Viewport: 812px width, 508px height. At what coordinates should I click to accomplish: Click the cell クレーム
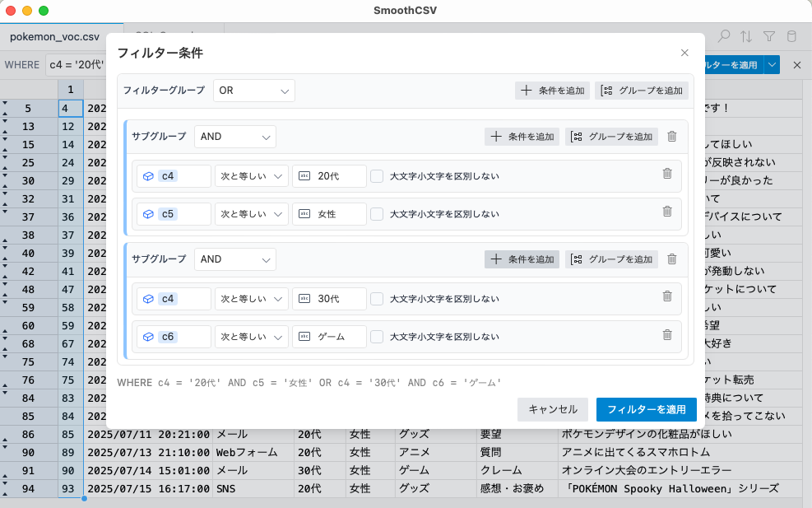click(x=517, y=471)
